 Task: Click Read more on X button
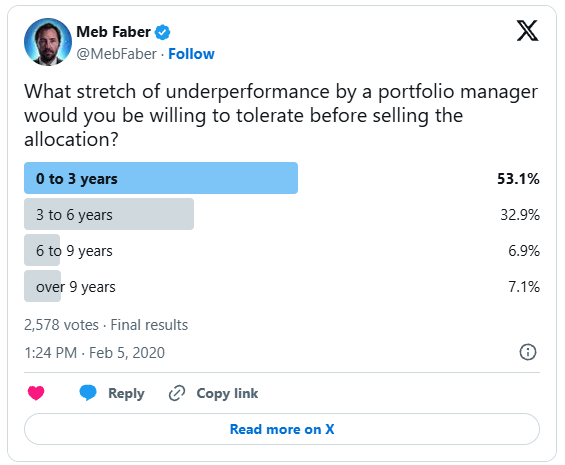282,429
